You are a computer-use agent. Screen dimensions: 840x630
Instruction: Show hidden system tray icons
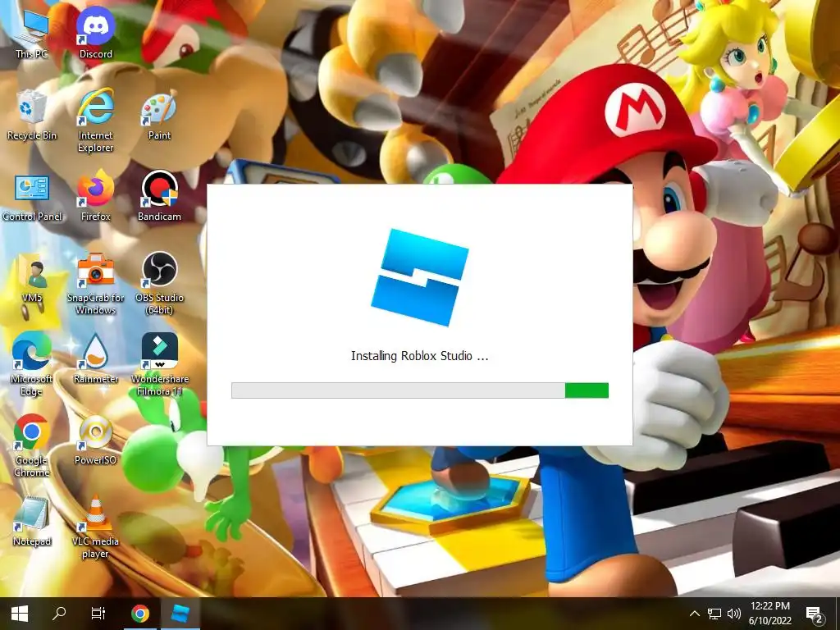click(x=694, y=614)
